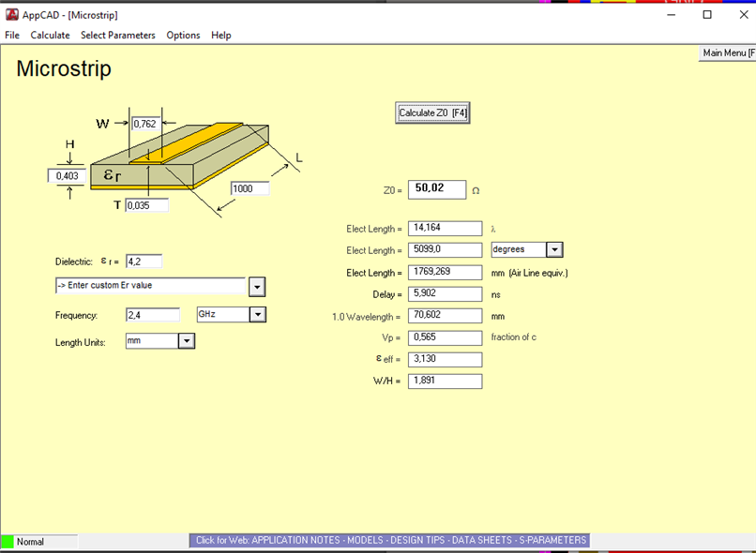
Task: Click the AppCAD application icon in title bar
Action: point(12,15)
